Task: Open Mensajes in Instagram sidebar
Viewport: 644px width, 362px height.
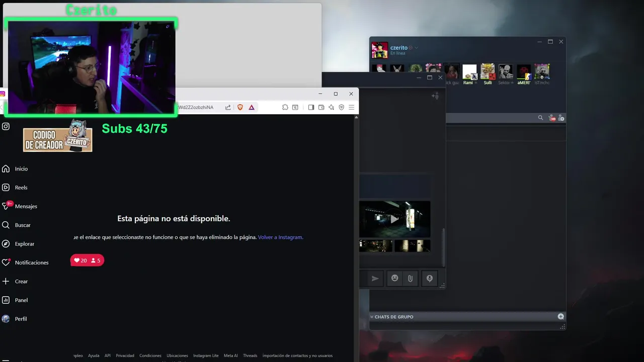Action: (x=20, y=206)
